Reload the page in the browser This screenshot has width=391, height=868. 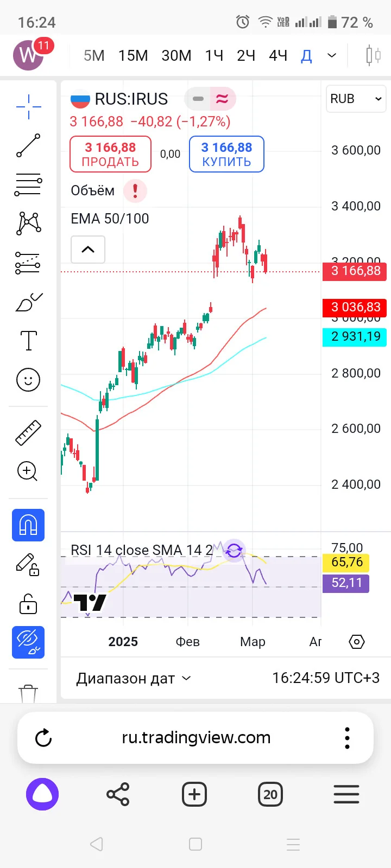[43, 738]
